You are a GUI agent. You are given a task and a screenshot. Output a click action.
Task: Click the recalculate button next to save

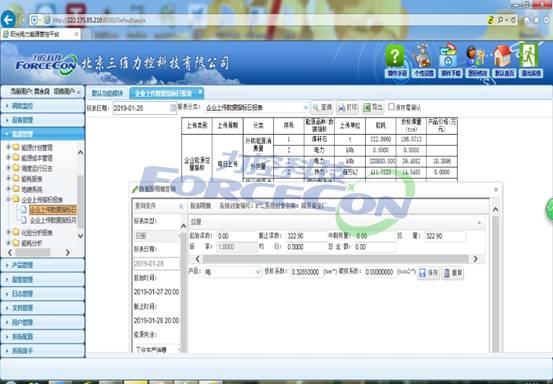[x=453, y=273]
